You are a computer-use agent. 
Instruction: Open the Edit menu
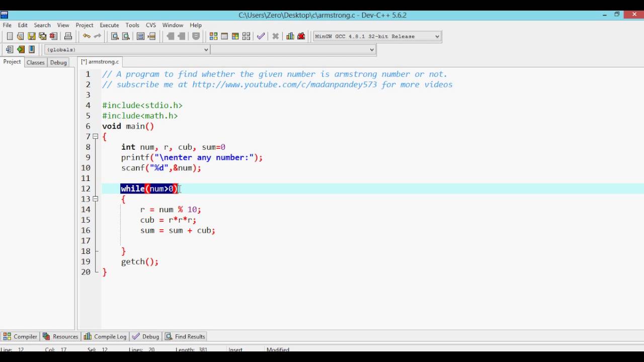[23, 25]
